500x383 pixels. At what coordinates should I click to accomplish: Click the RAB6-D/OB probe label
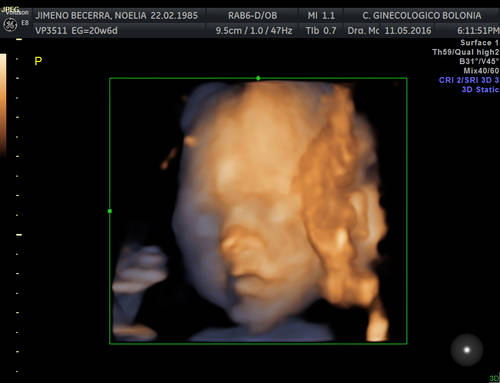click(252, 15)
